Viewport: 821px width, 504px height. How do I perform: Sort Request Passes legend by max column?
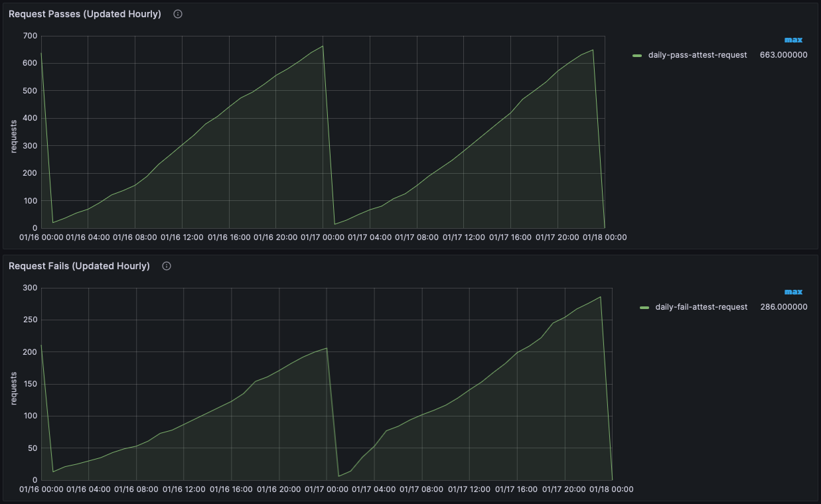pos(793,40)
